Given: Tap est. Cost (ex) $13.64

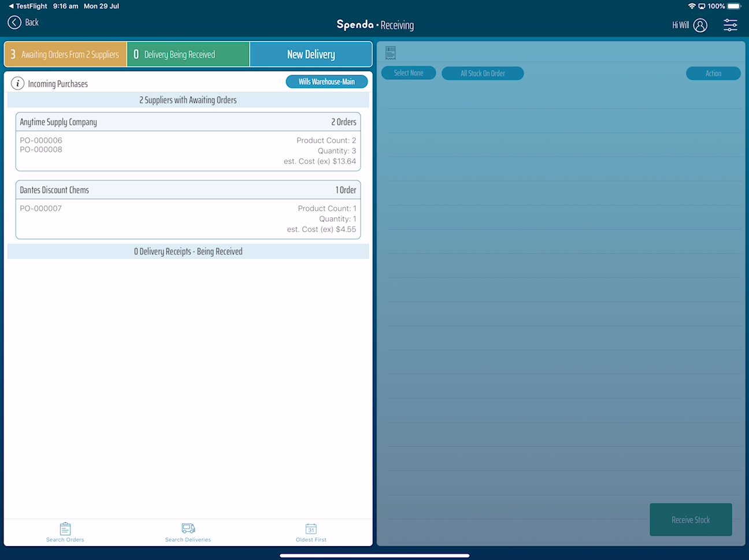Looking at the screenshot, I should [x=320, y=161].
